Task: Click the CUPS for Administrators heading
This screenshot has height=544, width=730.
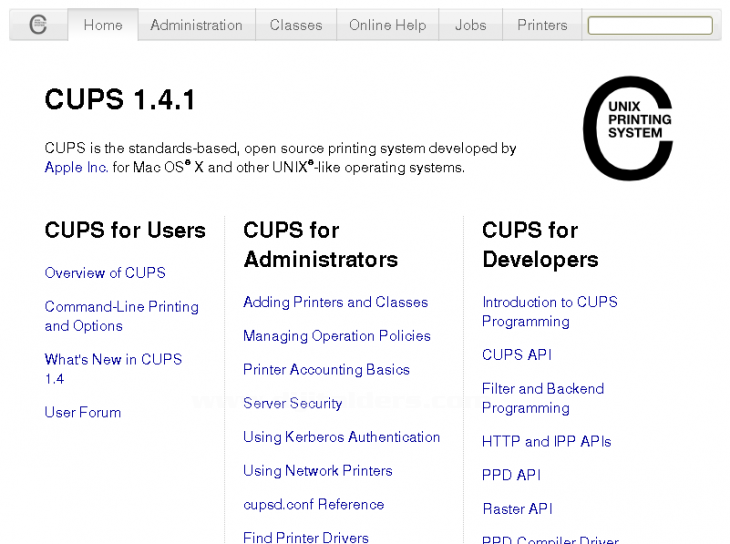Action: point(321,245)
